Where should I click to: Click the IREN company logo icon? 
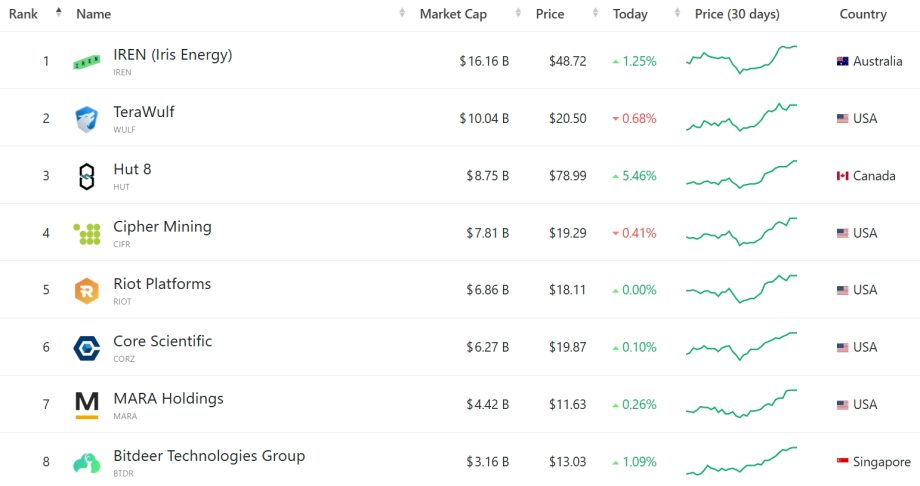[x=87, y=62]
